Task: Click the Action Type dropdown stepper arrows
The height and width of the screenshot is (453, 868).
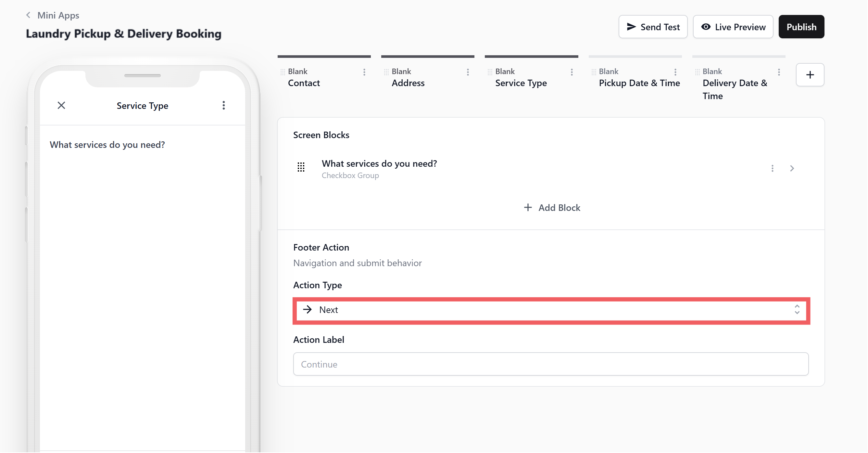Action: coord(797,310)
